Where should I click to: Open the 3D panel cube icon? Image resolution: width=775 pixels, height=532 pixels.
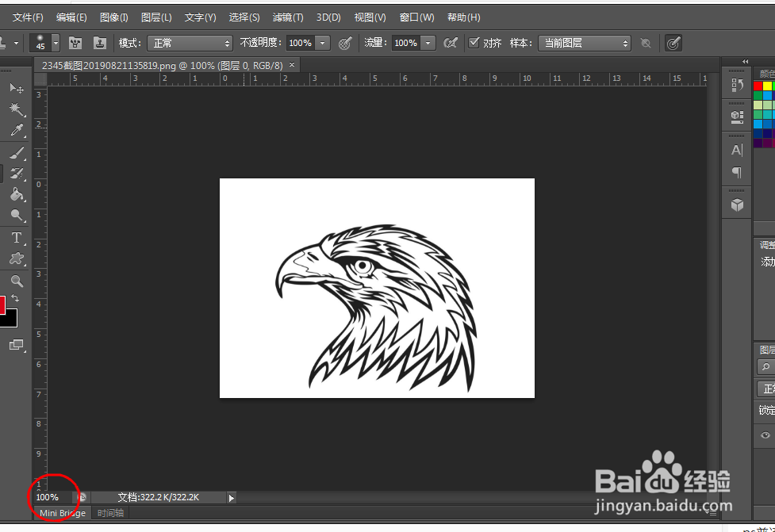(x=737, y=205)
